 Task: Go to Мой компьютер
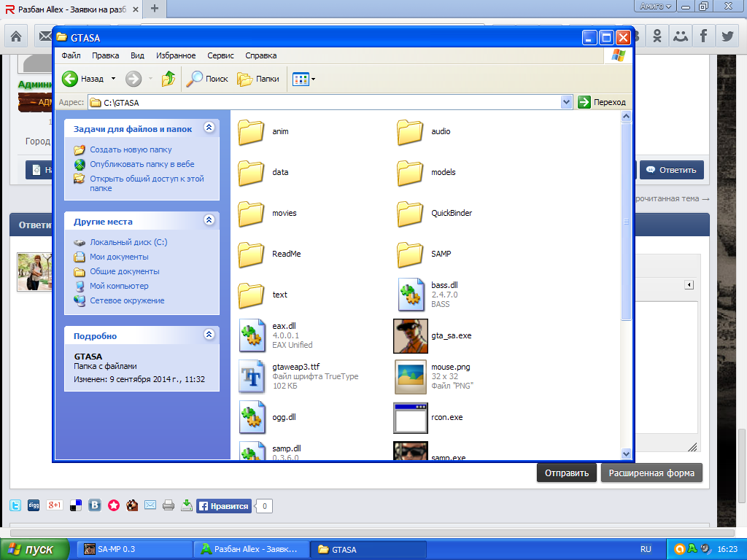point(119,286)
